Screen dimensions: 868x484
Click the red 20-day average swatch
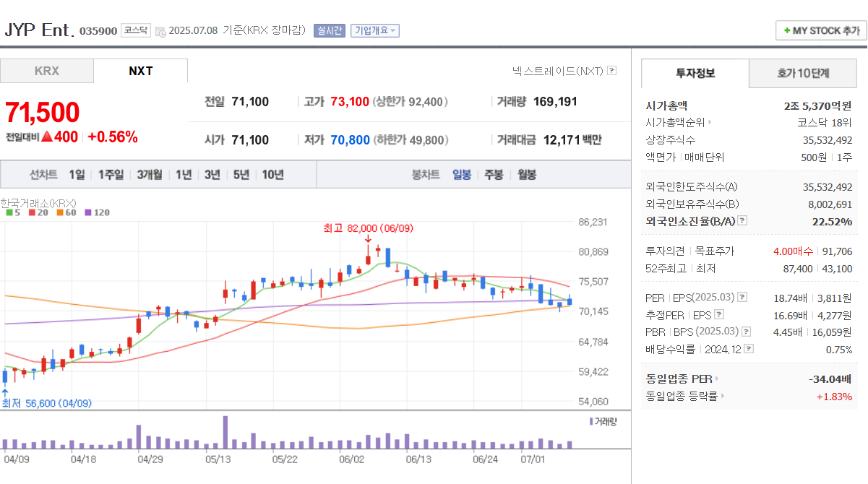pos(32,212)
